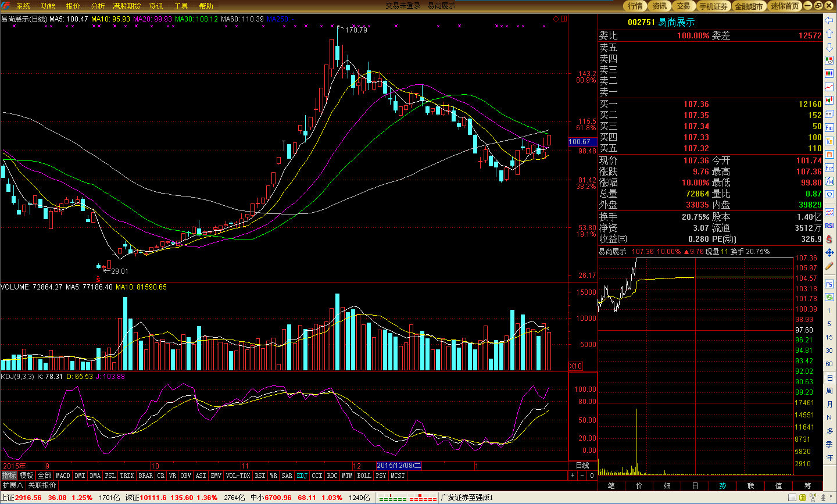Select the MACD indicator tab
This screenshot has height=504, width=837.
tap(63, 476)
